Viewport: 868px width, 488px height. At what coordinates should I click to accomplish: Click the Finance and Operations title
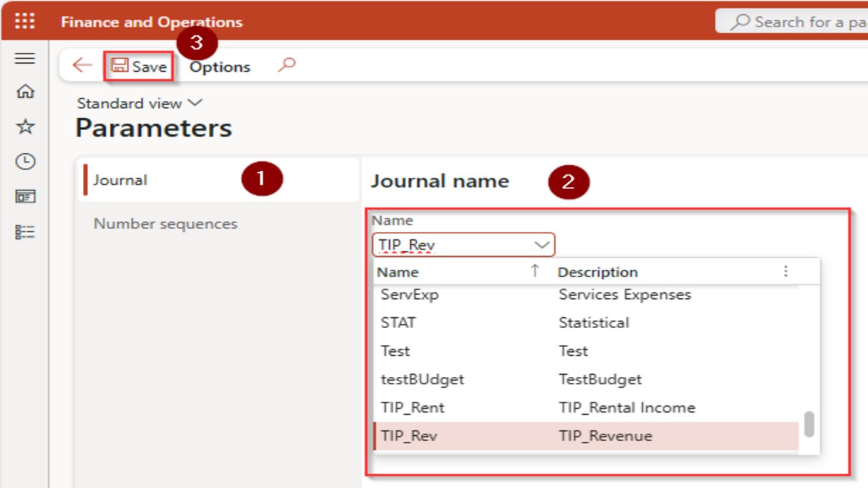[x=151, y=22]
